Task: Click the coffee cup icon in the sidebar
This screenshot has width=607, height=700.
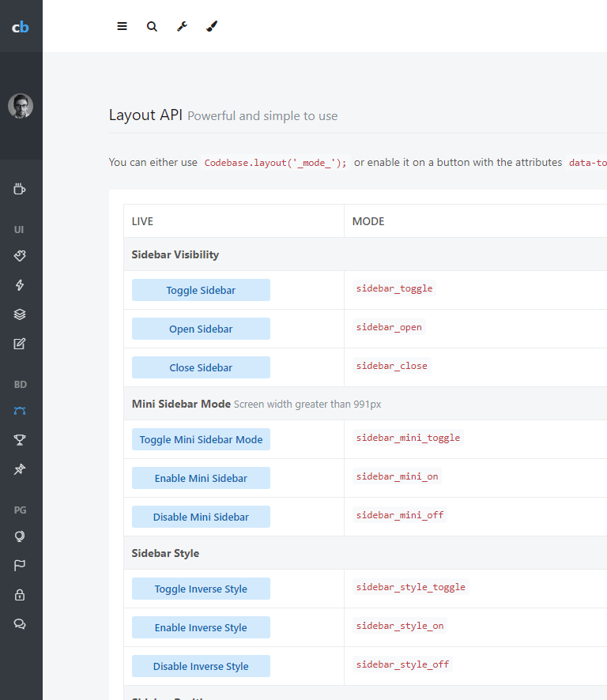Action: point(21,189)
